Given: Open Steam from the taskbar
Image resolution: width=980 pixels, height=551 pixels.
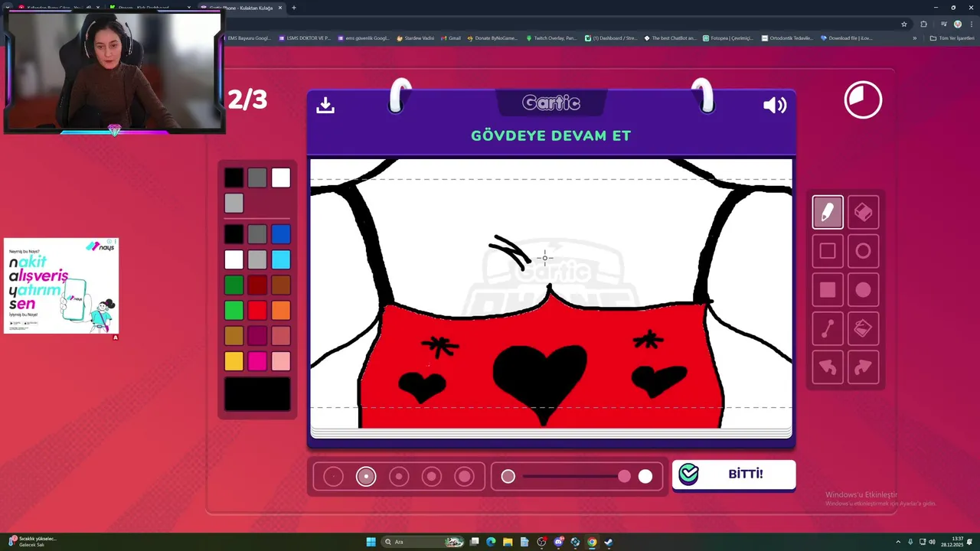Looking at the screenshot, I should [x=609, y=542].
